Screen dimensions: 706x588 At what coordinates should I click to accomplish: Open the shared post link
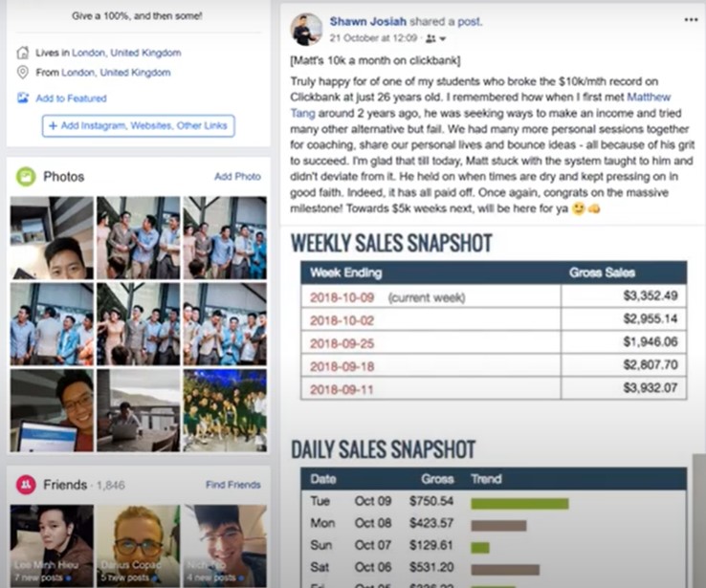[x=469, y=22]
